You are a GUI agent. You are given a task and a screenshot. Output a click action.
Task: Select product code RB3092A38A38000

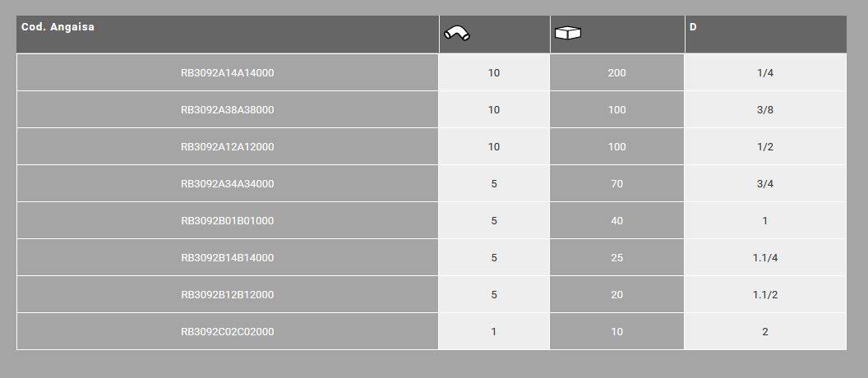[x=228, y=110]
